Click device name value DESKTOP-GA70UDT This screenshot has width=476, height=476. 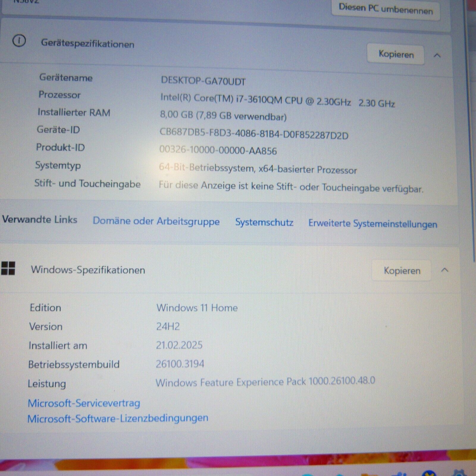coord(203,81)
